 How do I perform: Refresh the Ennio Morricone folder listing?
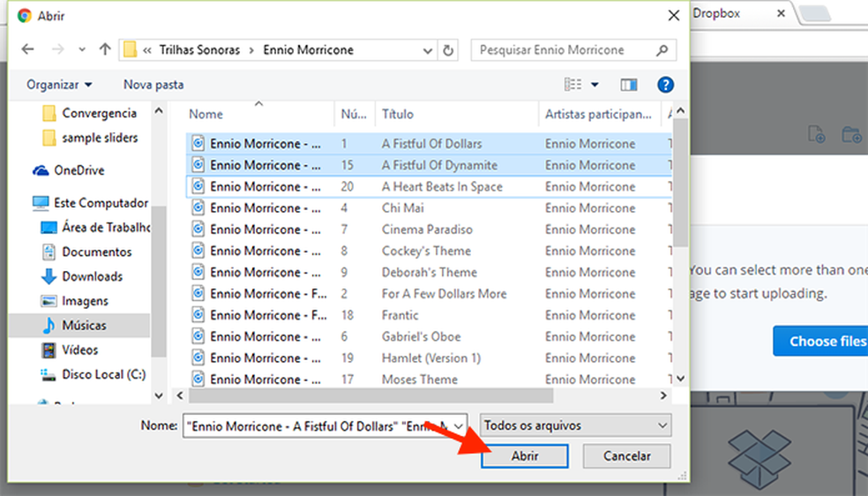click(x=448, y=50)
